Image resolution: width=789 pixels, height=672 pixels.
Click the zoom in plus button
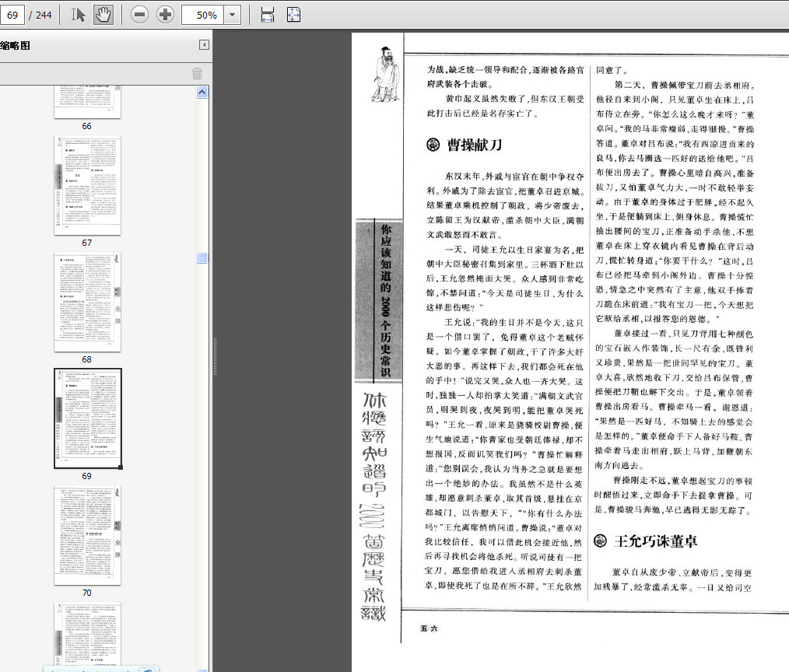tap(165, 15)
